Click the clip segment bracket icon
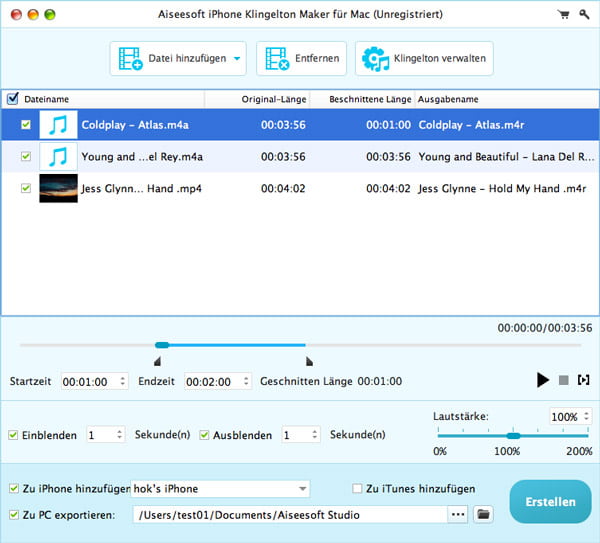 [584, 380]
